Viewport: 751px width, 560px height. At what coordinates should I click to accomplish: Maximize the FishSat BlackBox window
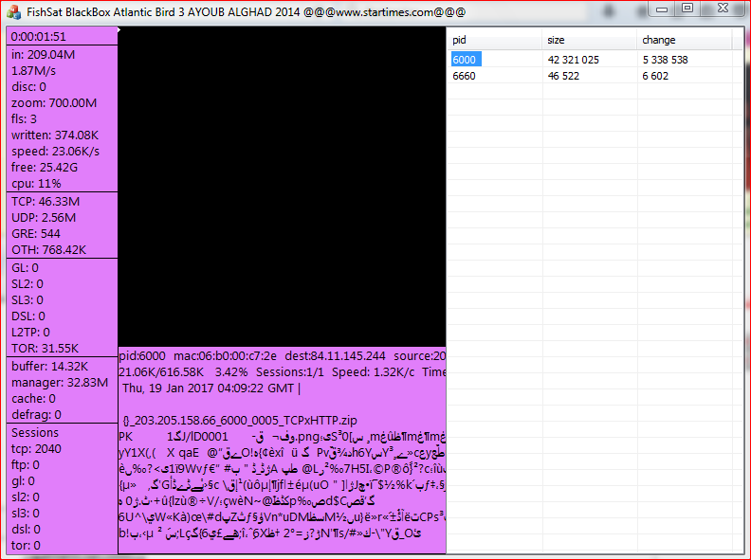click(688, 8)
